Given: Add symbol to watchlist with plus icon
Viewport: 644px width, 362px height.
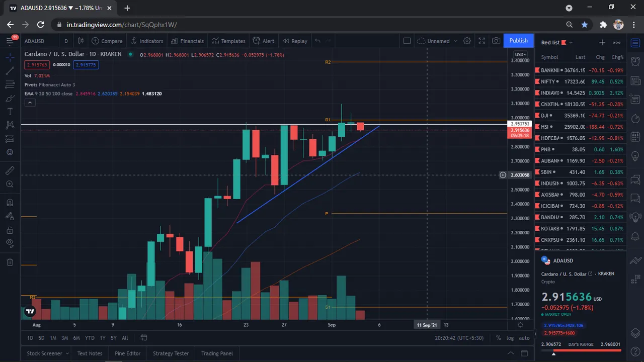Looking at the screenshot, I should pyautogui.click(x=602, y=42).
